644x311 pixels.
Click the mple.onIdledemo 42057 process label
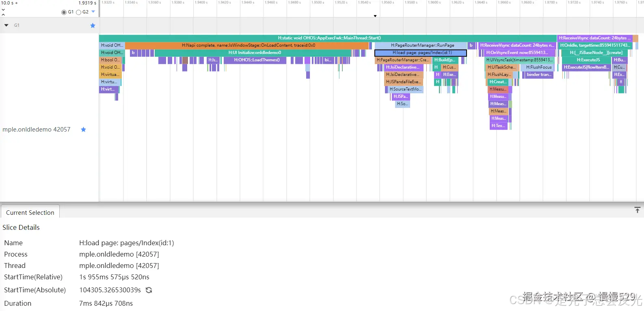pyautogui.click(x=37, y=130)
